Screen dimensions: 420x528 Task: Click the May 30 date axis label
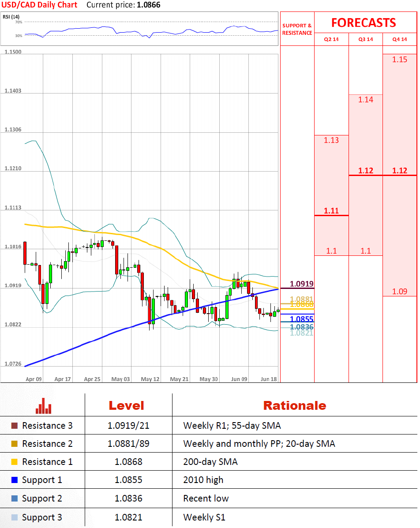coord(209,379)
